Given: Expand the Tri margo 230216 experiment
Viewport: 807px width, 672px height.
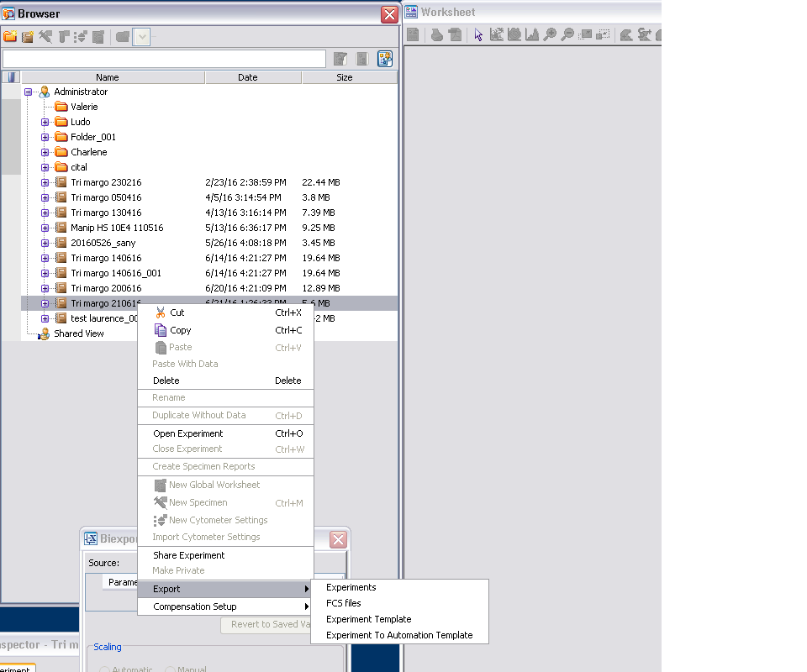Looking at the screenshot, I should click(45, 182).
